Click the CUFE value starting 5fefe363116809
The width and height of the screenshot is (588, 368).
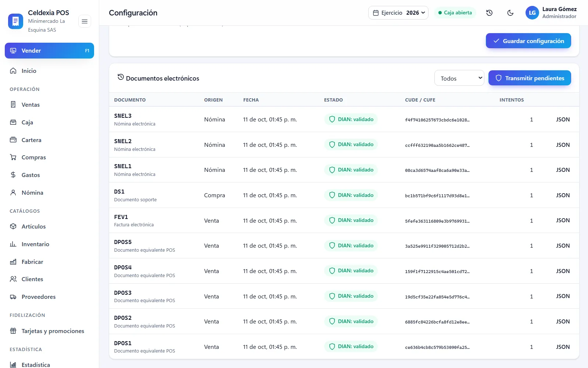[x=437, y=221]
